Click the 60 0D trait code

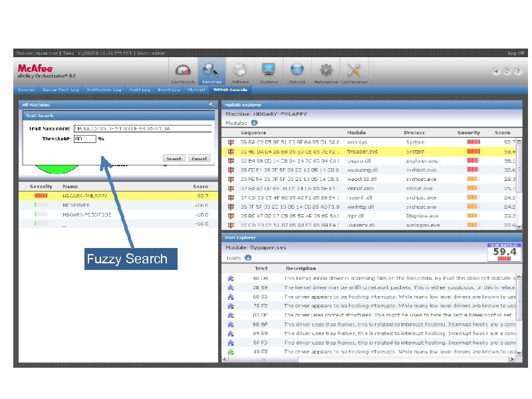[260, 297]
